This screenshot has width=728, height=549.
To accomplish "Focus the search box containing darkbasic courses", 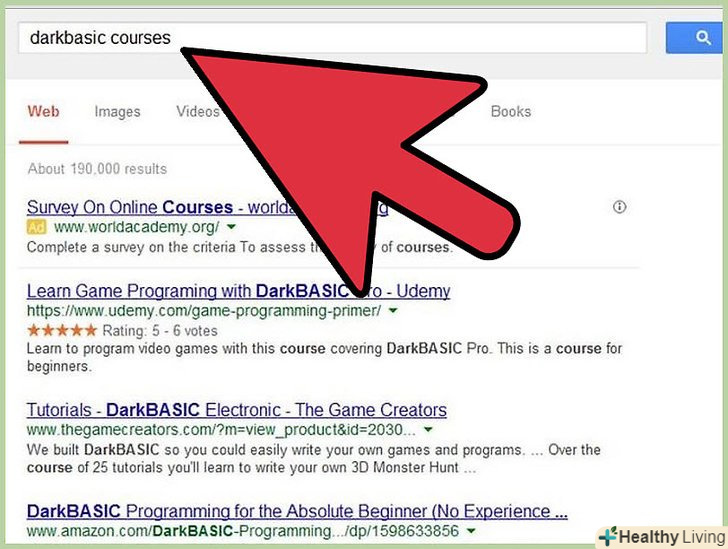I will (332, 38).
